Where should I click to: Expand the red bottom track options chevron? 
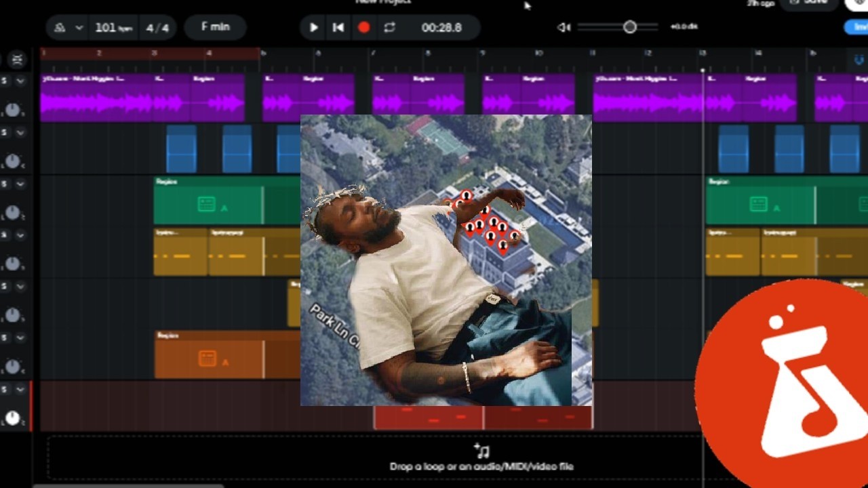[20, 389]
